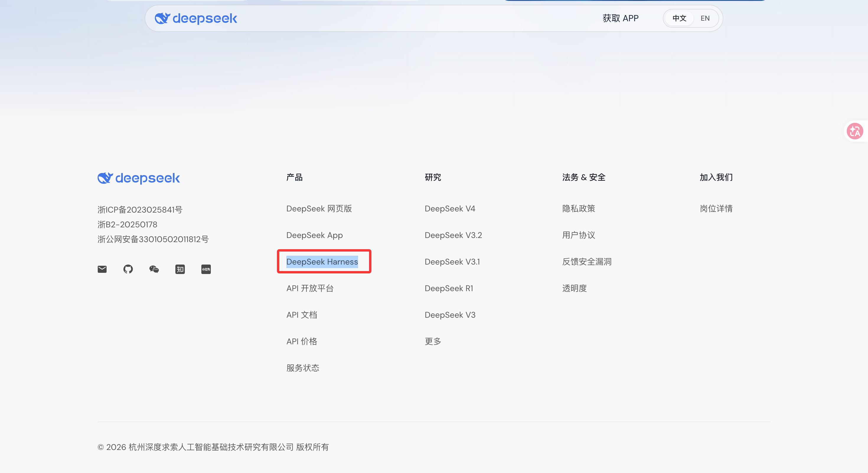Open DeepSeek 网页版 link
The image size is (868, 473).
(319, 208)
